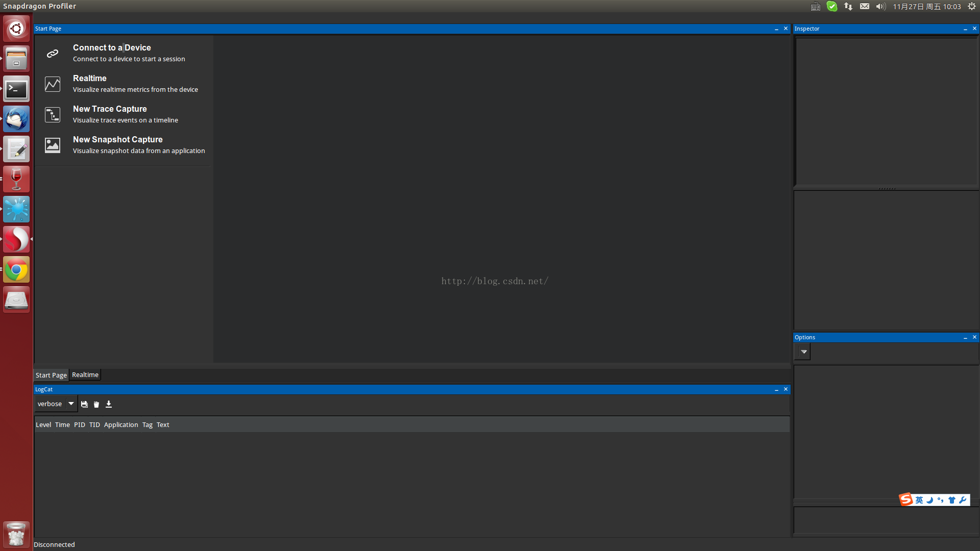Click the New Trace Capture icon
Image resolution: width=980 pixels, height=551 pixels.
(53, 115)
